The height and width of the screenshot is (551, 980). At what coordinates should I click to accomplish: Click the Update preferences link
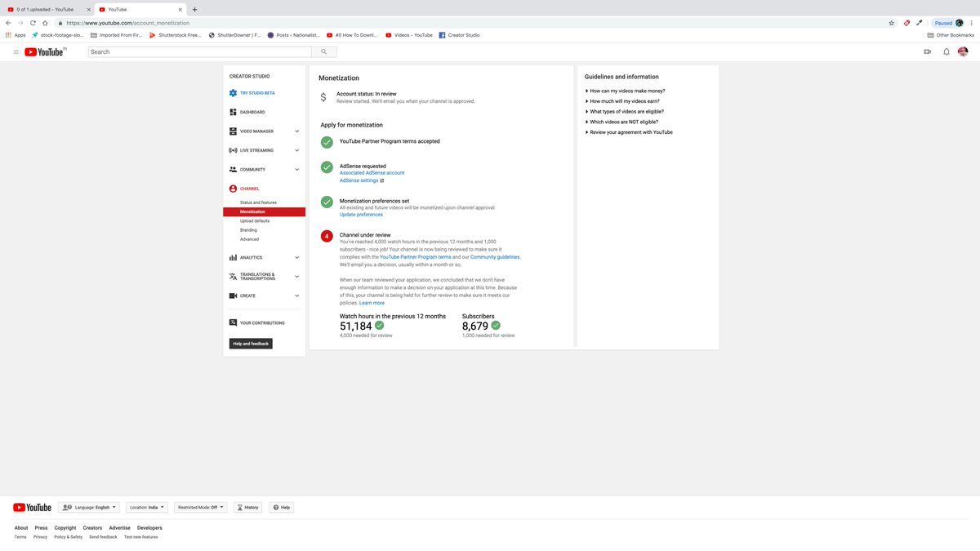[x=361, y=215]
